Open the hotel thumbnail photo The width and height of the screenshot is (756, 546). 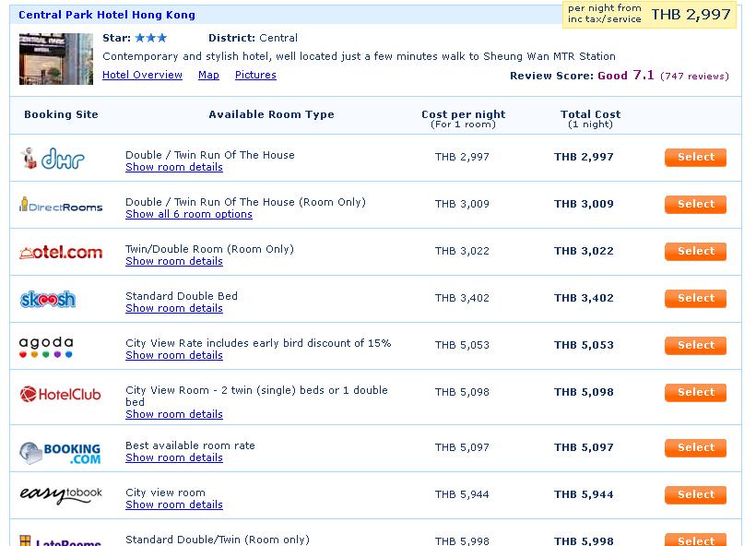pos(56,59)
